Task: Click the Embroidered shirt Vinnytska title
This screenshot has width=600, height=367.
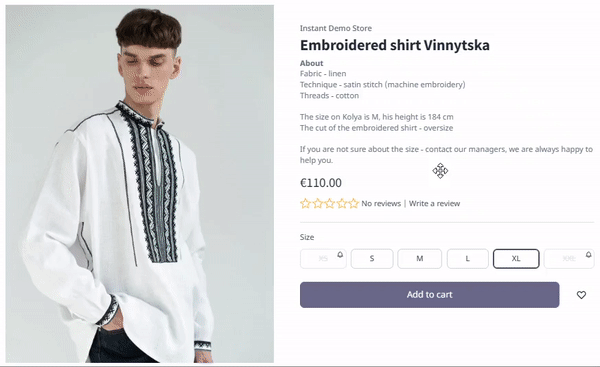Action: point(395,45)
